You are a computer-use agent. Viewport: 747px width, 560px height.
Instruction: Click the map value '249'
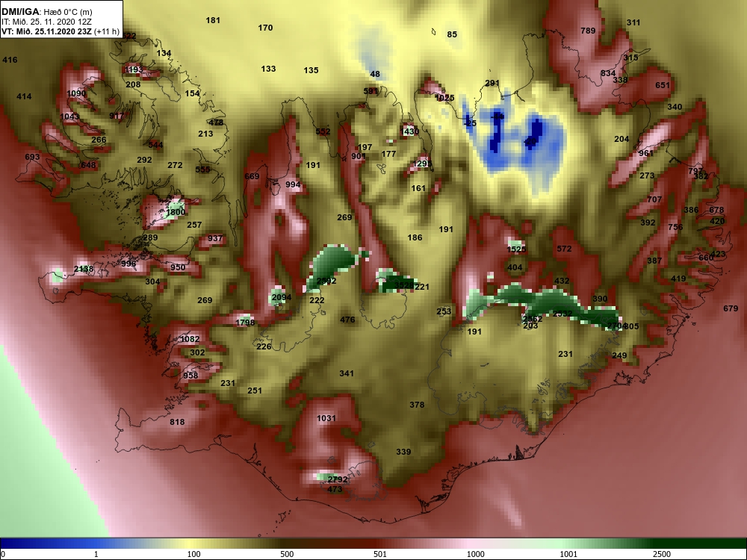pos(619,355)
